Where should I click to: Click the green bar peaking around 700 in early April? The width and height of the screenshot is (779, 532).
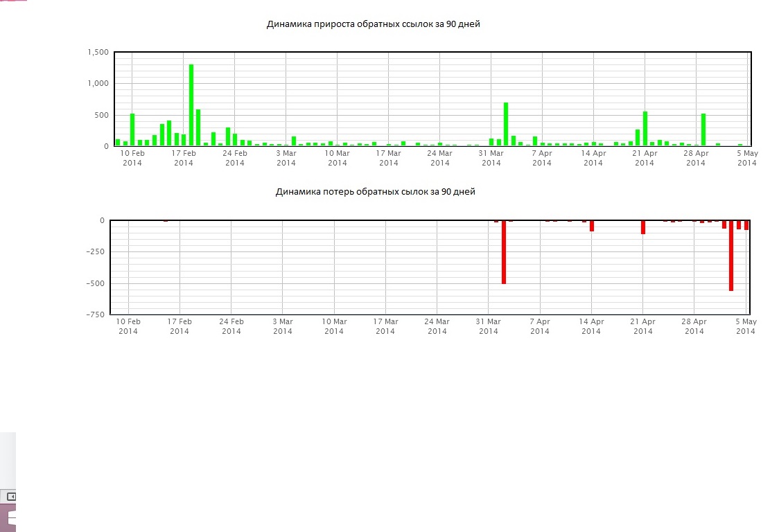[506, 124]
